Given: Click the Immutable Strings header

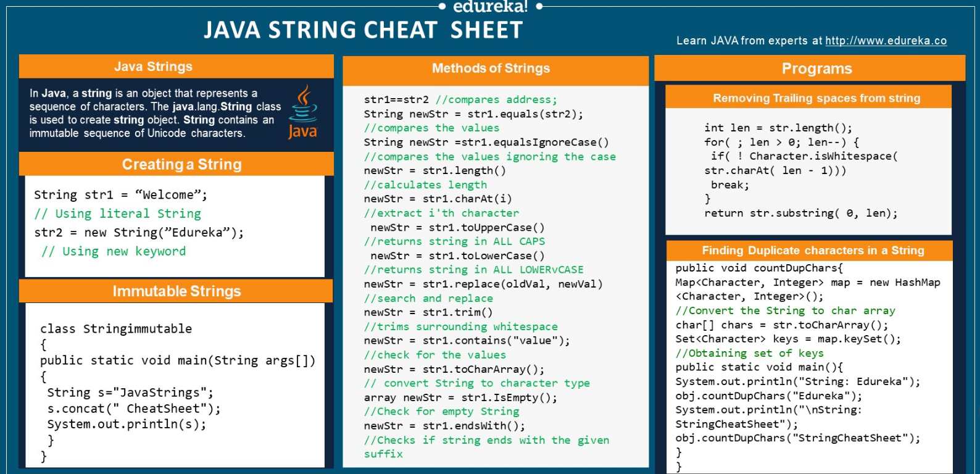Looking at the screenshot, I should click(x=176, y=291).
